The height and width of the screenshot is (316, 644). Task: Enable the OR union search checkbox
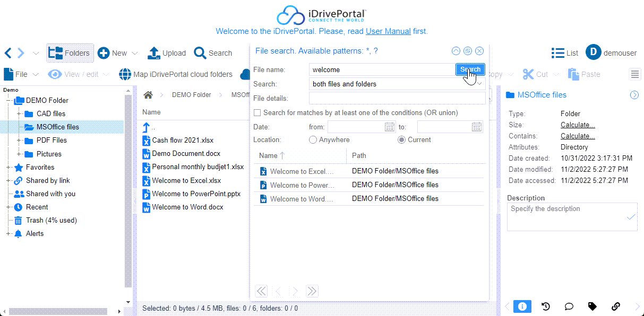257,112
